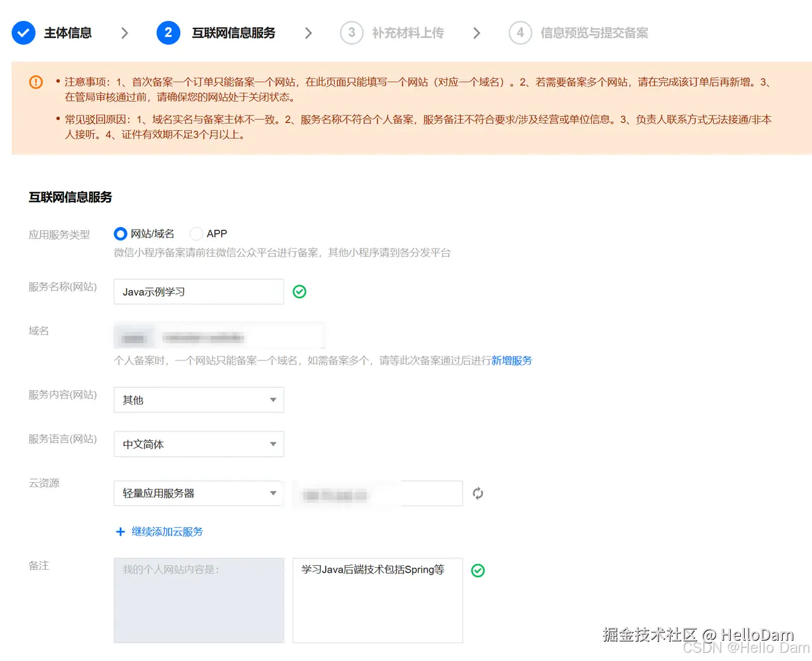Screen dimensions: 812x661
Task: Click the arrow between step 2 and step 3
Action: [309, 32]
